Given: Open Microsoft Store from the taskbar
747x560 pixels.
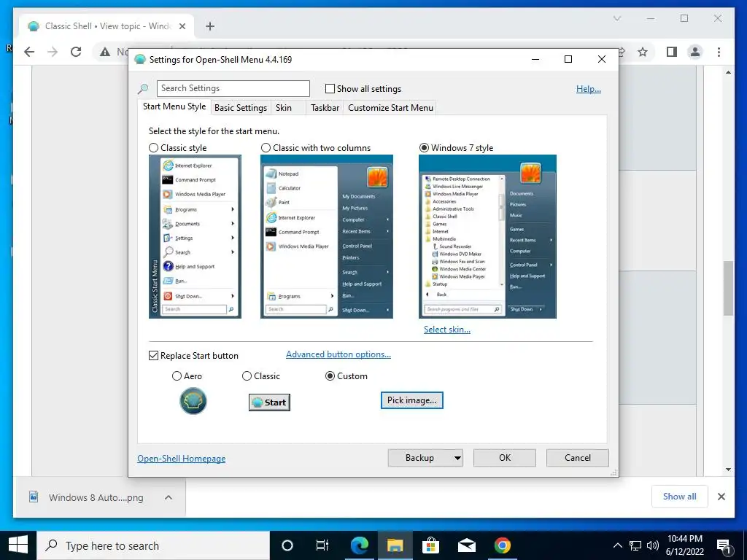Looking at the screenshot, I should tap(430, 545).
